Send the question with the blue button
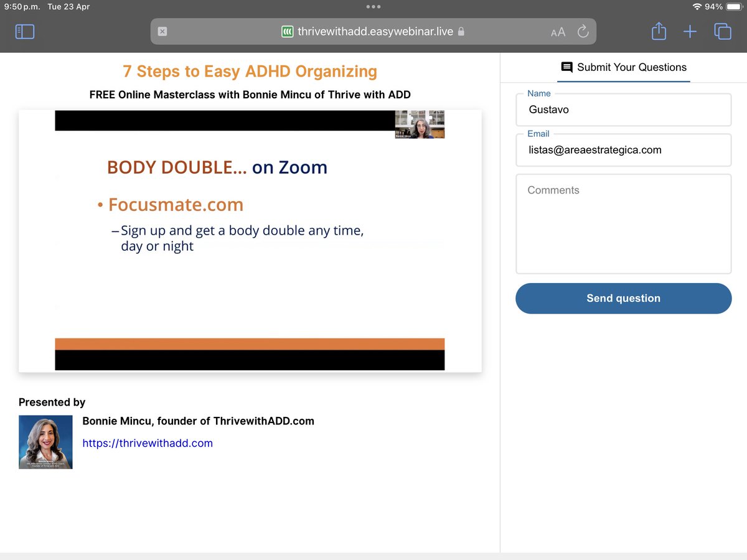 (x=624, y=298)
